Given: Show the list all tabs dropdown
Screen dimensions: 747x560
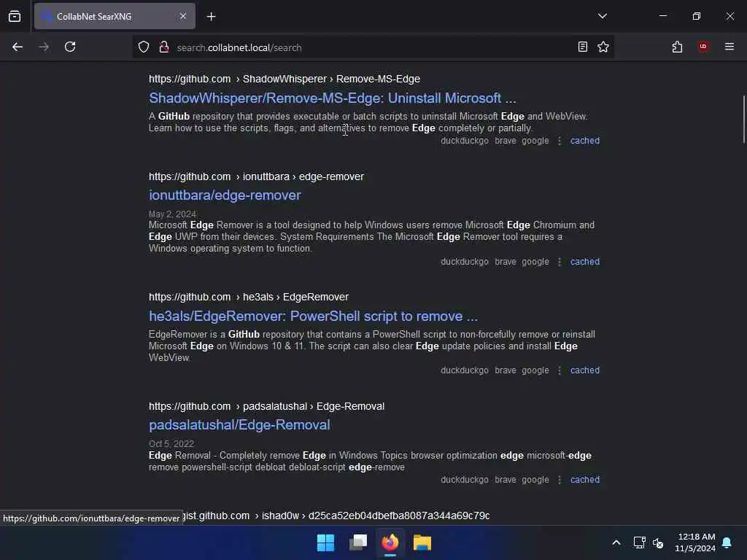Looking at the screenshot, I should (x=602, y=16).
